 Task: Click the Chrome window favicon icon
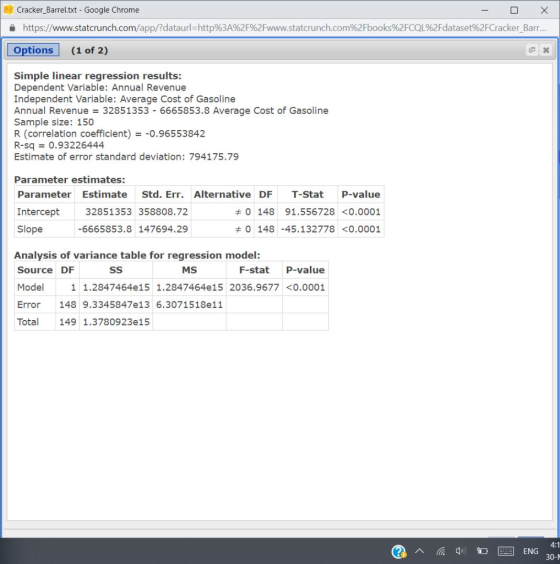pyautogui.click(x=8, y=10)
